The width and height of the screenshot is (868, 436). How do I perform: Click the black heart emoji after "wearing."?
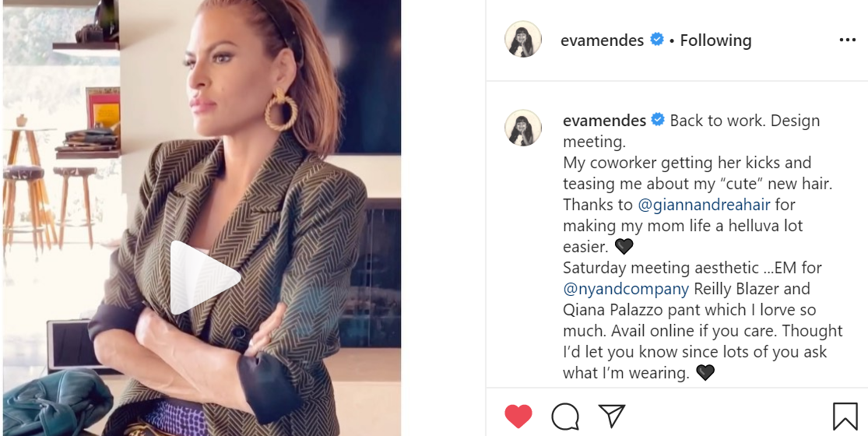pos(705,373)
